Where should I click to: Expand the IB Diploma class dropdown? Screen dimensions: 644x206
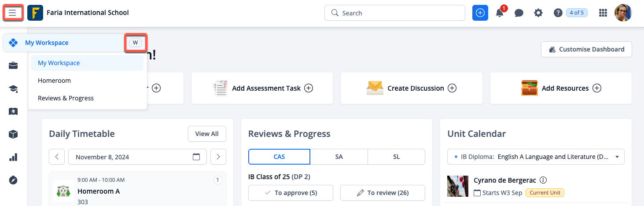(x=536, y=157)
